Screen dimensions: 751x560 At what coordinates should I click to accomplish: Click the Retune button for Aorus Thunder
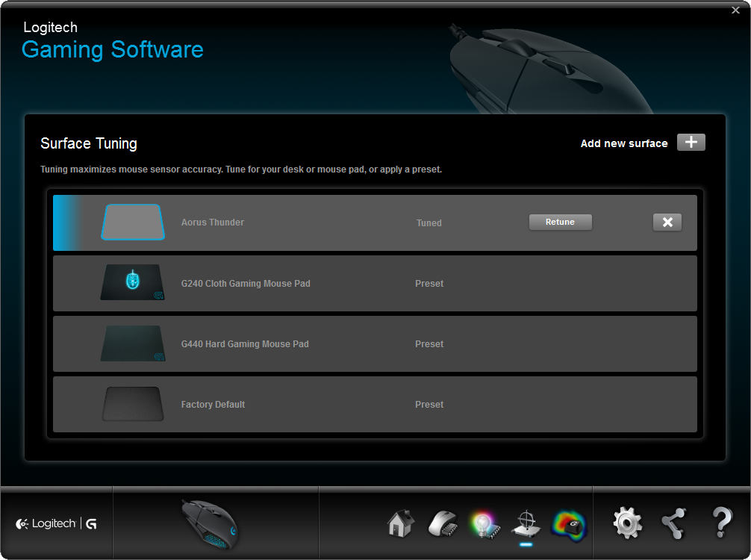561,222
